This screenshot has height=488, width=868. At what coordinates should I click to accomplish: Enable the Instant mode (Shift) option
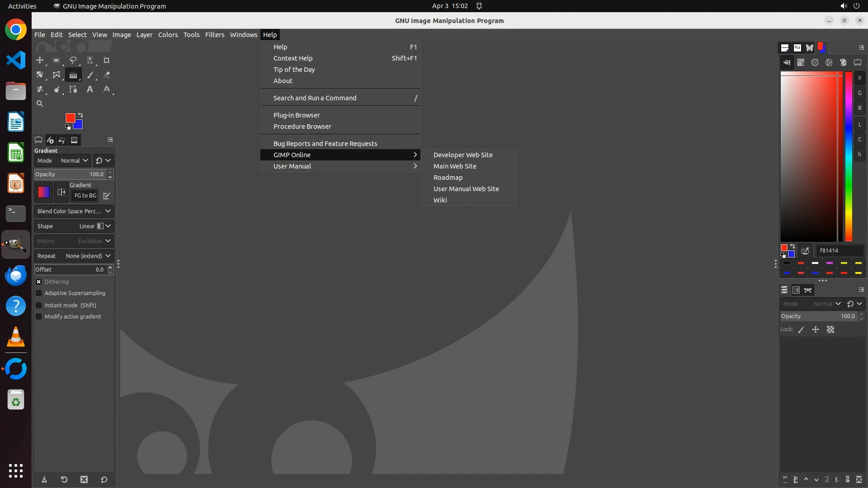pyautogui.click(x=39, y=305)
